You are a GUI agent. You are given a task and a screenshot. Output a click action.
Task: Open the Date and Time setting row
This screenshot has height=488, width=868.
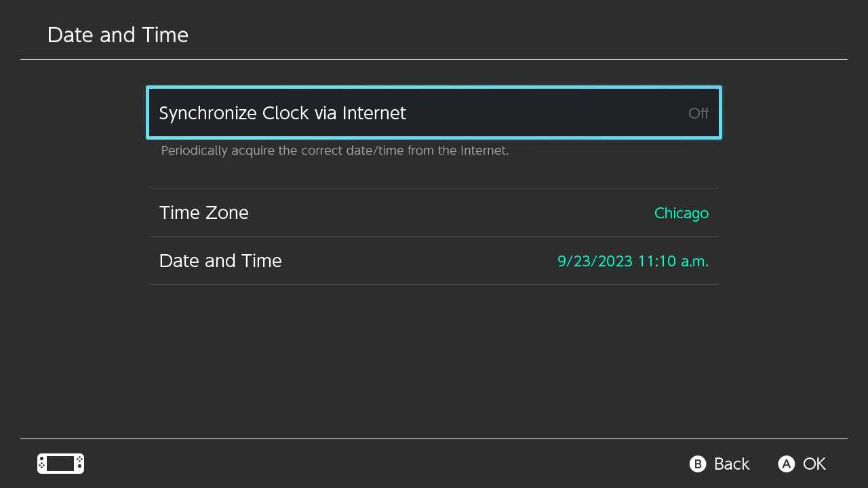(434, 261)
